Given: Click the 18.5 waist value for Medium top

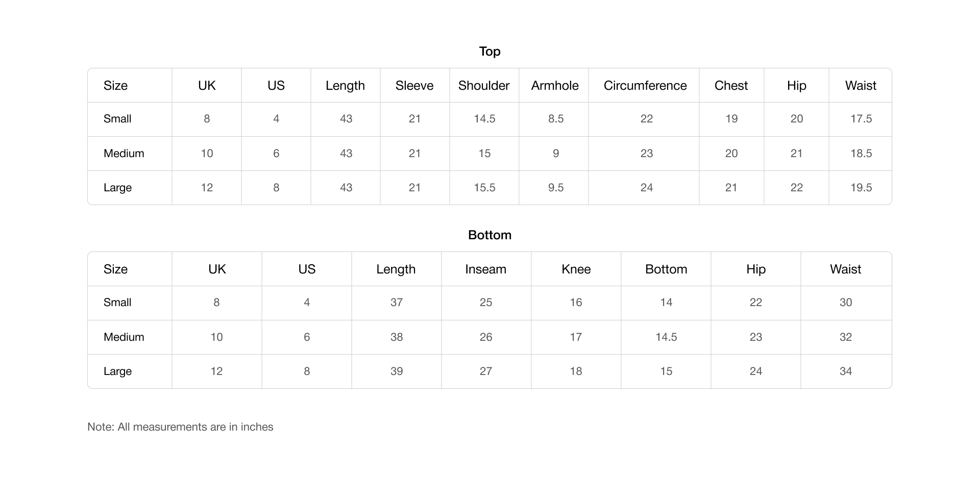Looking at the screenshot, I should (861, 154).
